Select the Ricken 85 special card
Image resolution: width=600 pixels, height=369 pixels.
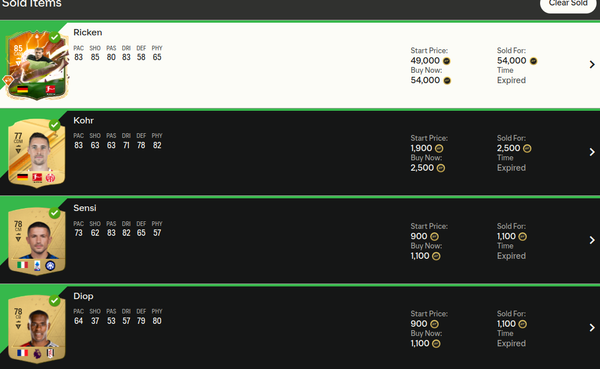click(36, 65)
